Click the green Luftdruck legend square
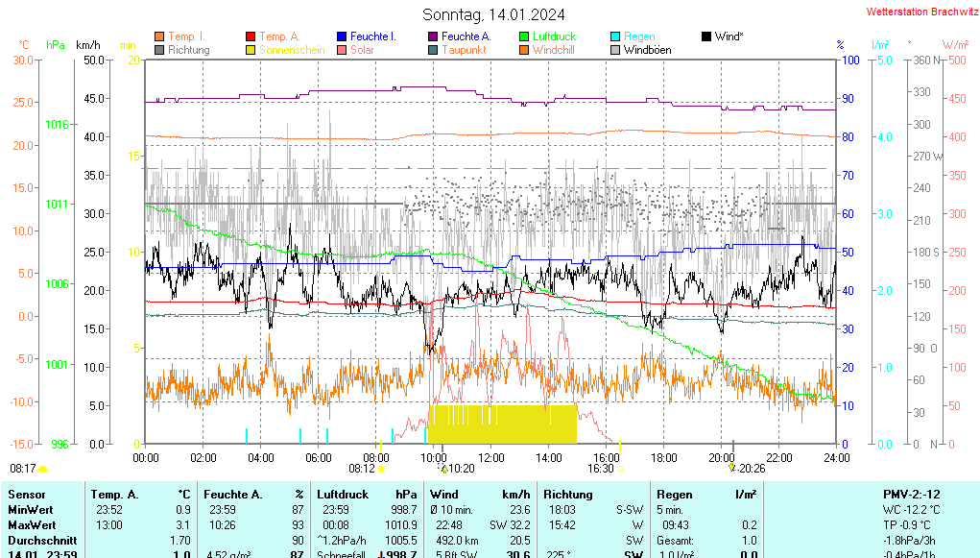This screenshot has width=980, height=558. tap(524, 36)
